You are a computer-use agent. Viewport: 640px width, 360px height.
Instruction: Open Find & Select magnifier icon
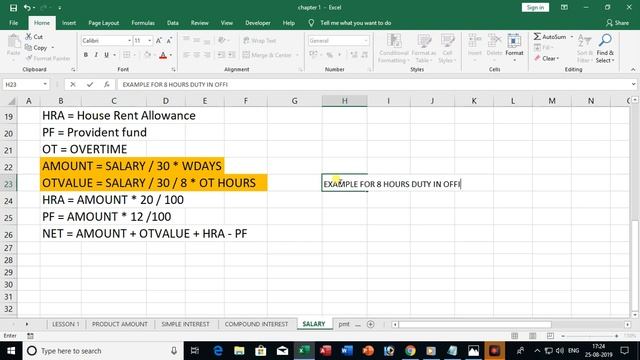click(605, 40)
